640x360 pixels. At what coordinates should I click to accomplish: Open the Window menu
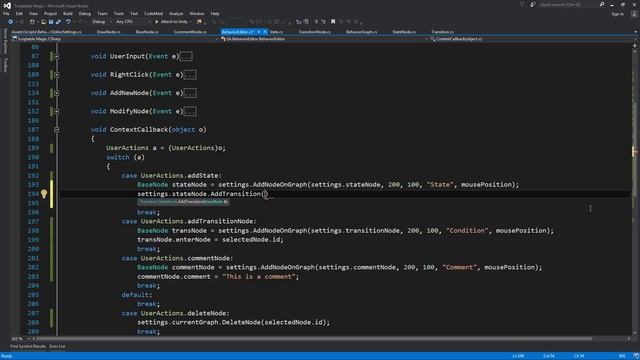[197, 13]
